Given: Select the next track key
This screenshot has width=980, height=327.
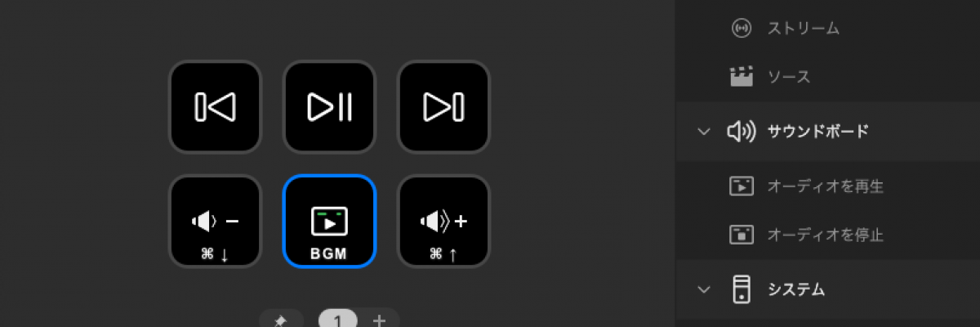Looking at the screenshot, I should 443,107.
